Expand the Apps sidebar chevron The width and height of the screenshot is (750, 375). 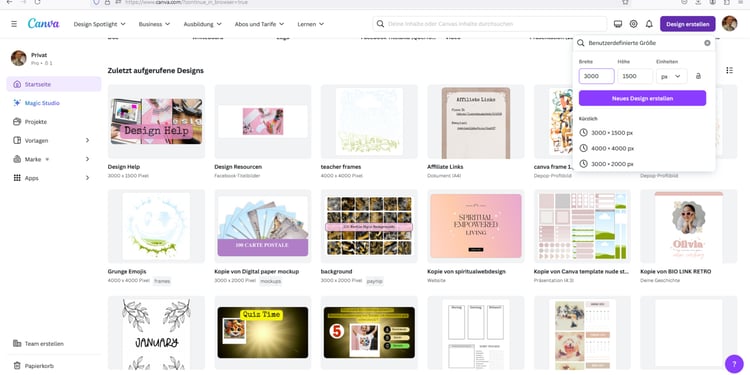(x=88, y=178)
